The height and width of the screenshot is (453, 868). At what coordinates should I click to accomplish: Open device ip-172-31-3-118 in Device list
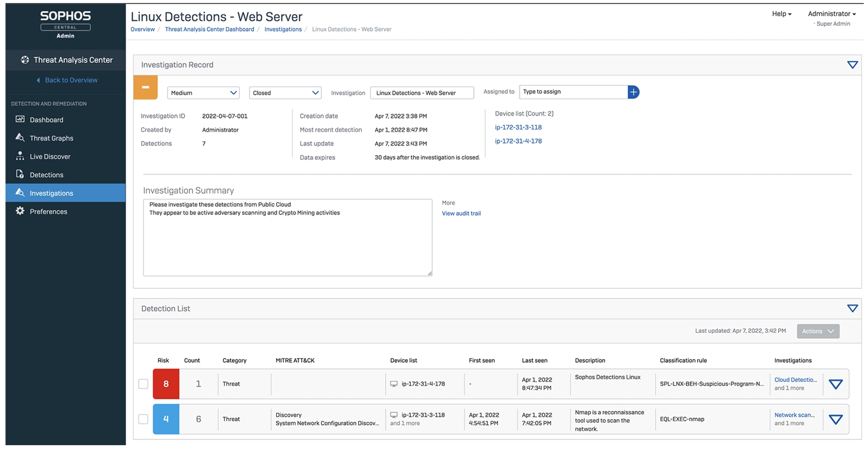click(x=518, y=127)
